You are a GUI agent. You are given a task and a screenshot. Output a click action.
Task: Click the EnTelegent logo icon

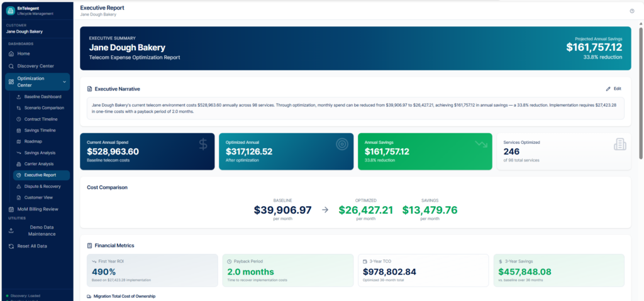pyautogui.click(x=11, y=10)
